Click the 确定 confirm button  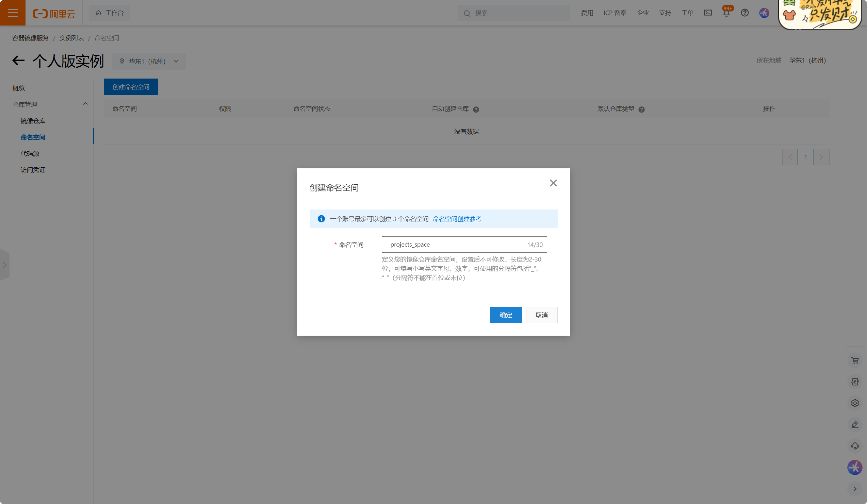(505, 315)
